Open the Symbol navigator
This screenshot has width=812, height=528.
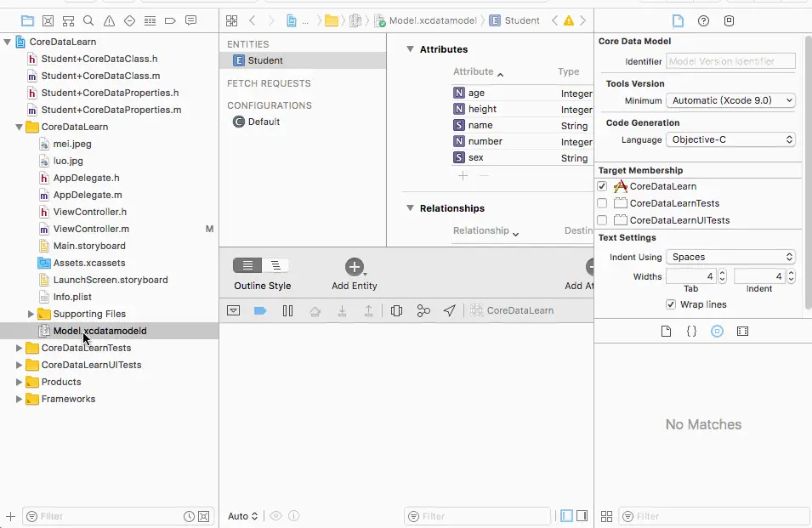coord(68,20)
